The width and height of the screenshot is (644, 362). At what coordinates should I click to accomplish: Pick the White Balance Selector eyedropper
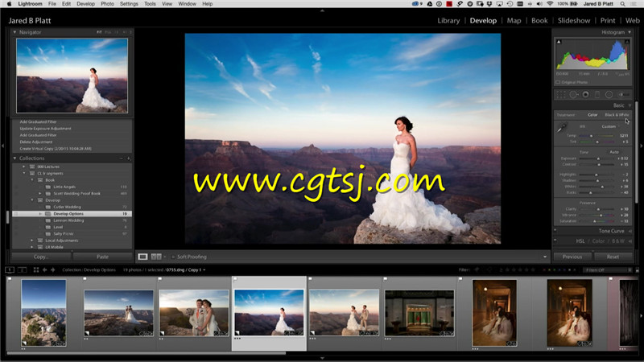pyautogui.click(x=561, y=129)
